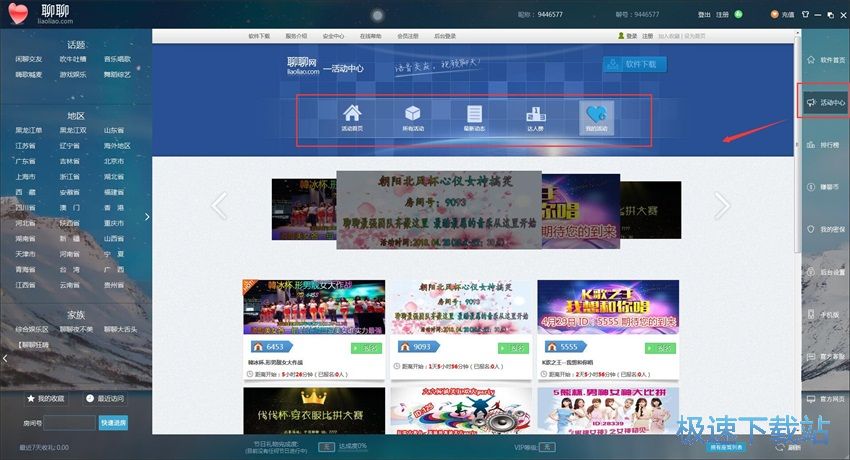The image size is (850, 460).
Task: Open 达人榜 podium icon
Action: (x=536, y=118)
